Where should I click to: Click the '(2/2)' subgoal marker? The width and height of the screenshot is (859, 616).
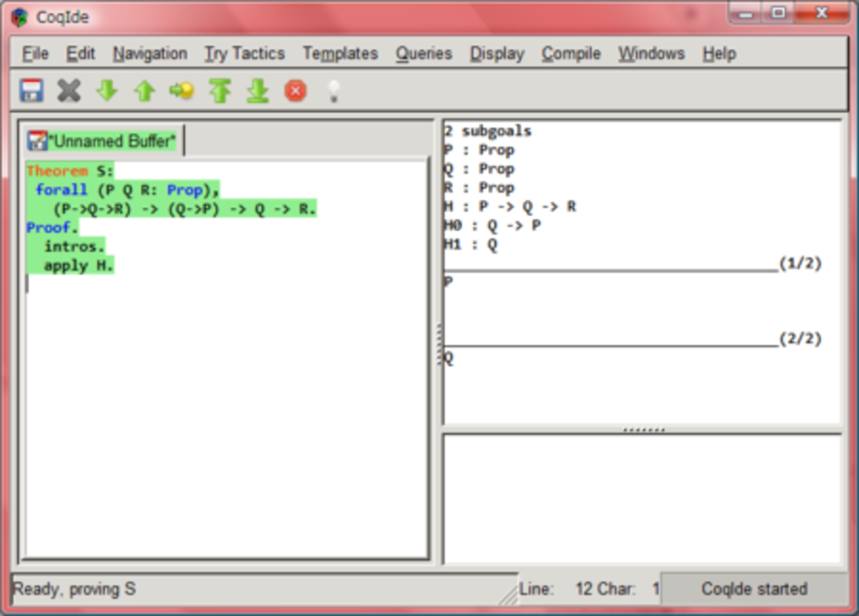pyautogui.click(x=800, y=339)
